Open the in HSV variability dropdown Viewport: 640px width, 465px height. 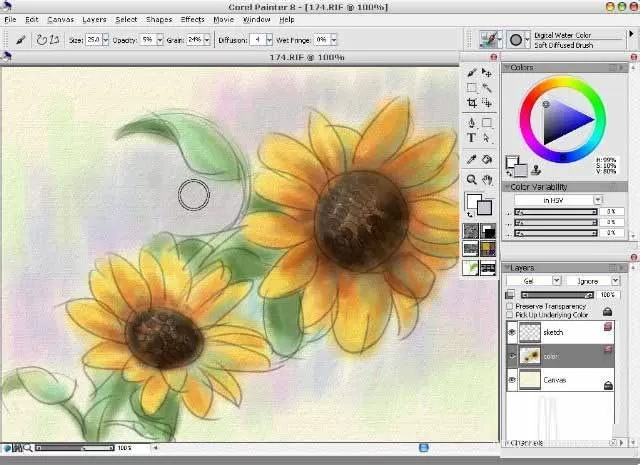click(x=558, y=200)
